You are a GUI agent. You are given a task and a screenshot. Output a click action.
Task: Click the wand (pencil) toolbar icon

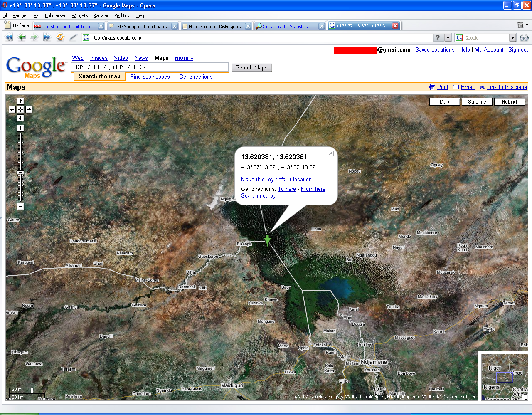[73, 37]
